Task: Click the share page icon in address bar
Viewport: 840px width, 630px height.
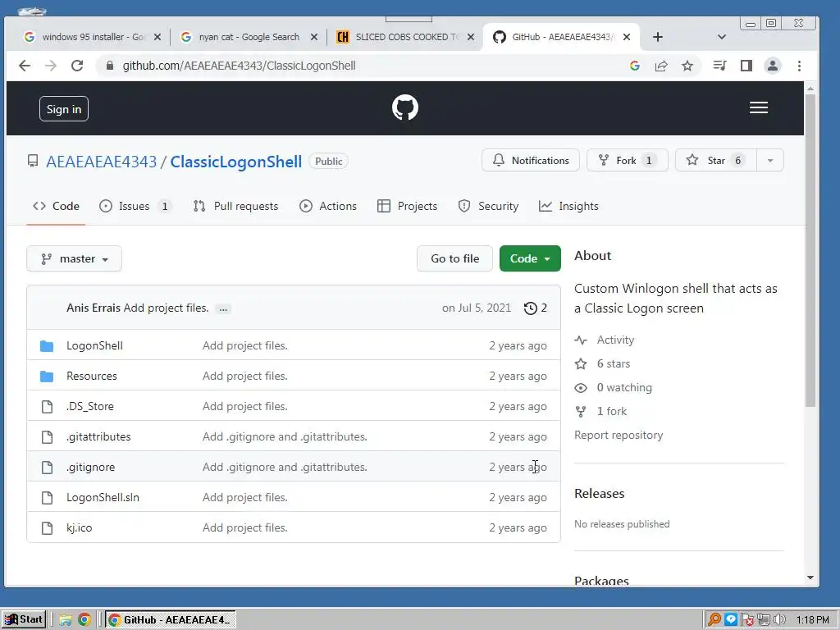Action: click(661, 66)
